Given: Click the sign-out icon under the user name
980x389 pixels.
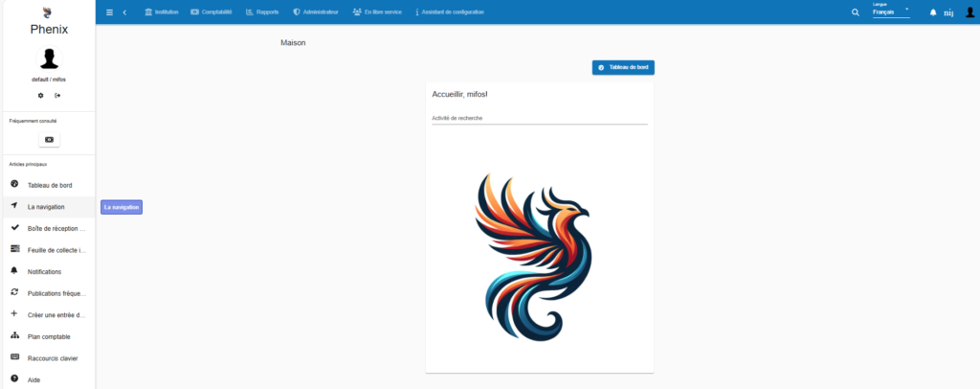Looking at the screenshot, I should tap(57, 95).
